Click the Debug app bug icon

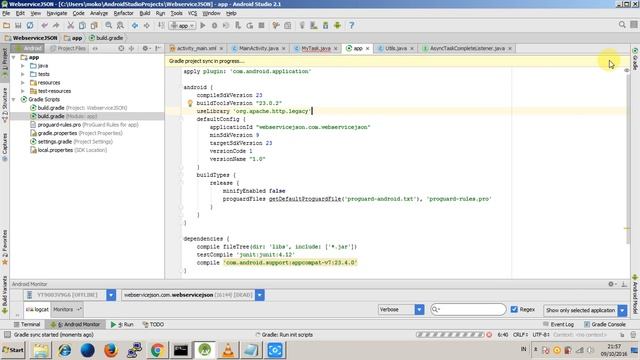tap(214, 25)
